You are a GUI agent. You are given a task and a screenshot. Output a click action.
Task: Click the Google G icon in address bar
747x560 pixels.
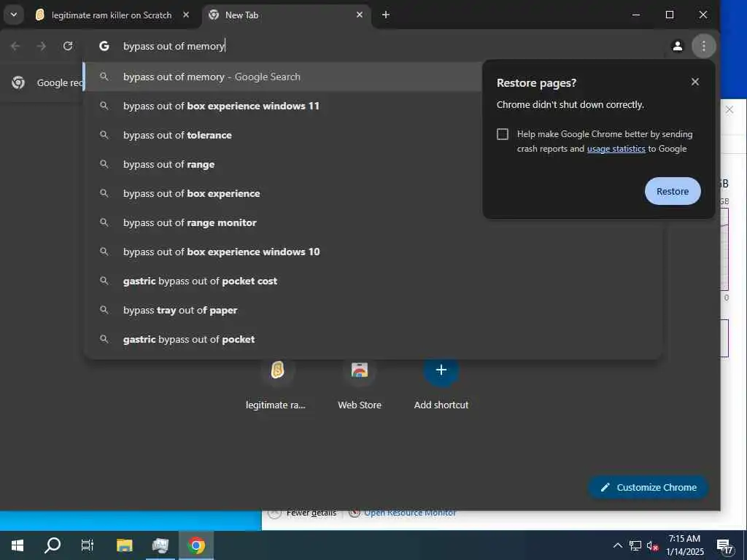[x=104, y=46]
